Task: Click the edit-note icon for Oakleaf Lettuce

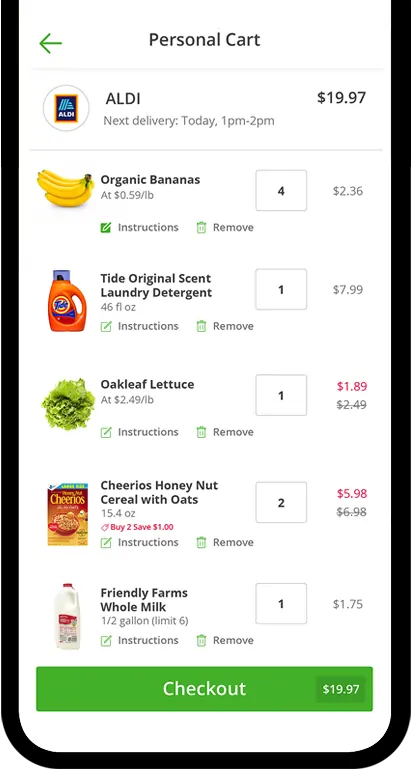Action: pyautogui.click(x=106, y=432)
